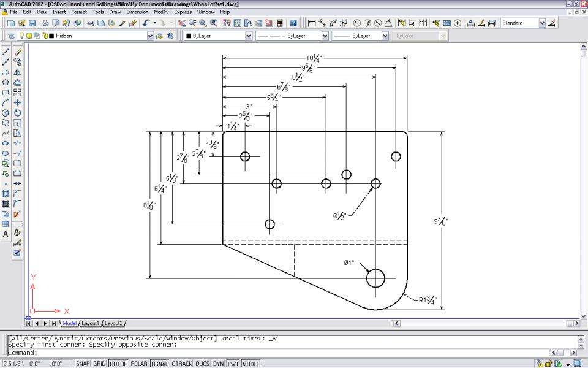
Task: Select the Angular dimension tool
Action: pyautogui.click(x=388, y=23)
